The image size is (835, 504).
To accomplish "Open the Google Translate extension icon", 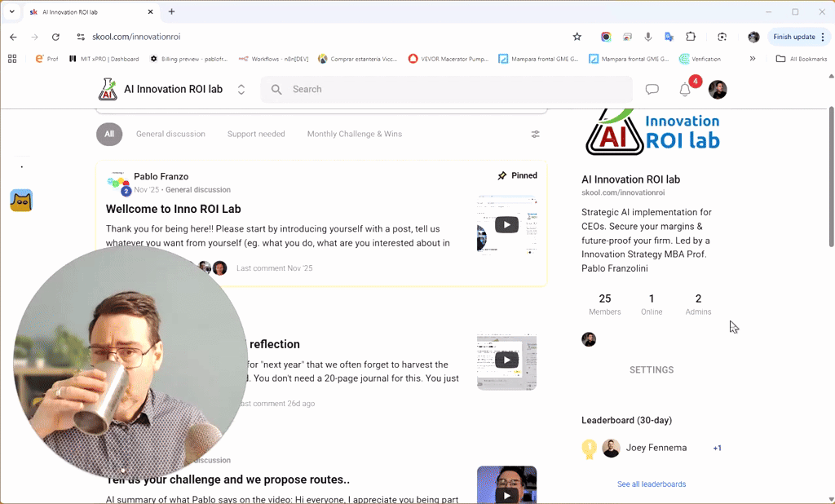I will pos(669,37).
